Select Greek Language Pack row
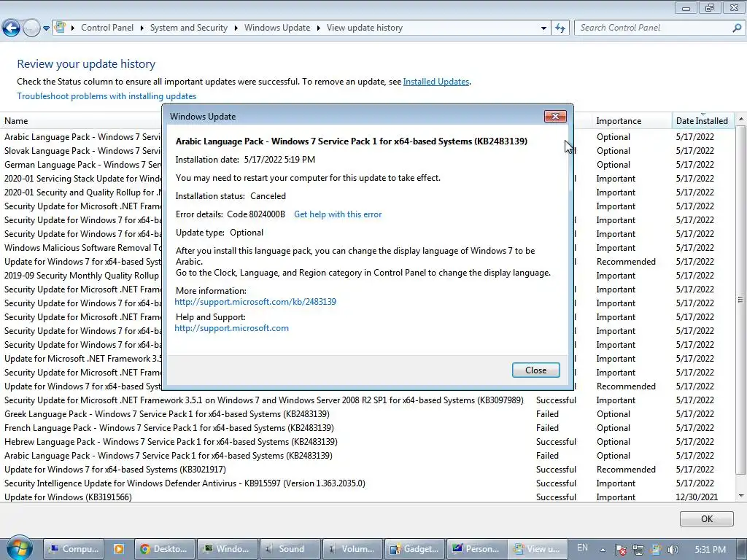Viewport: 747px width, 560px height. pyautogui.click(x=367, y=414)
